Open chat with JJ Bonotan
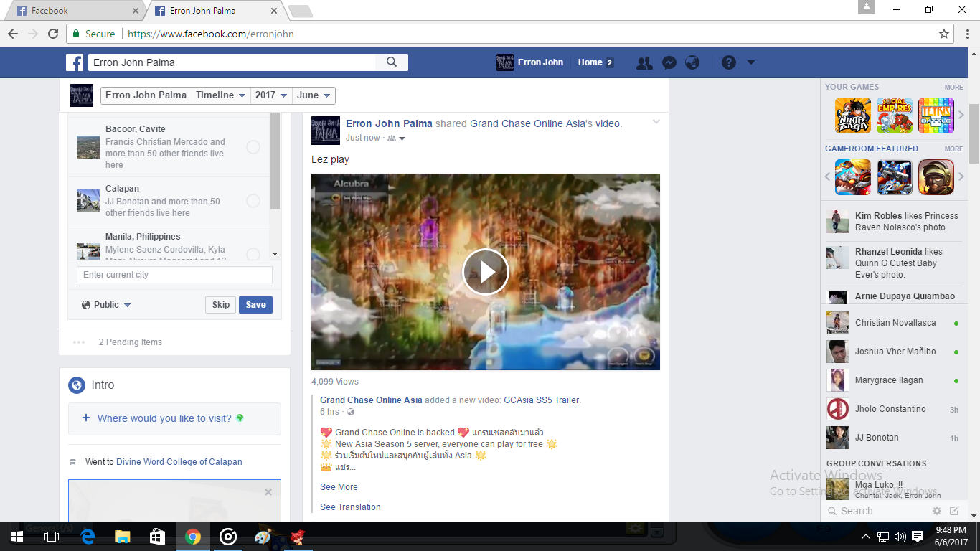 coord(893,438)
